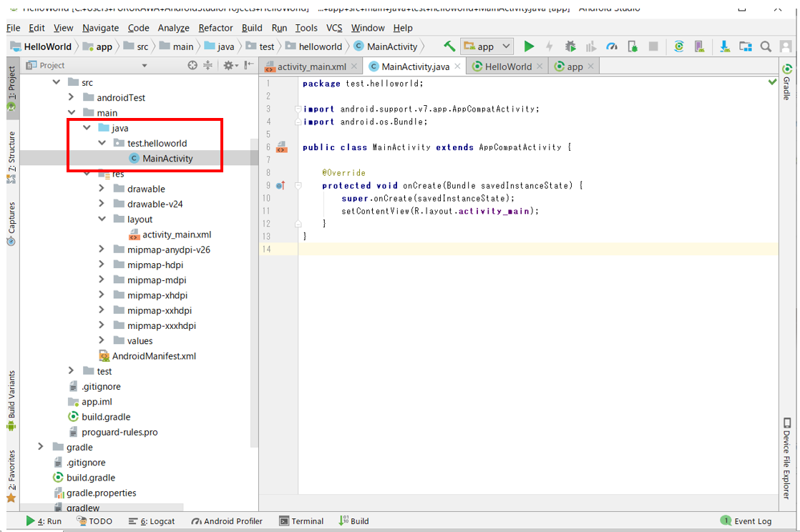This screenshot has width=800, height=532.
Task: Toggle the Gradle tool window
Action: pyautogui.click(x=786, y=82)
